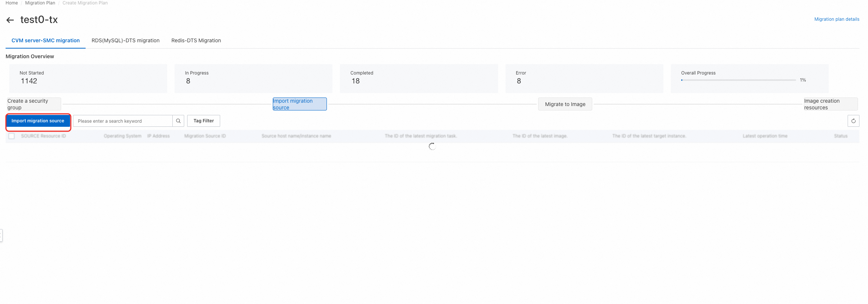868x304 pixels.
Task: Click the Overall Progress bar
Action: (738, 80)
